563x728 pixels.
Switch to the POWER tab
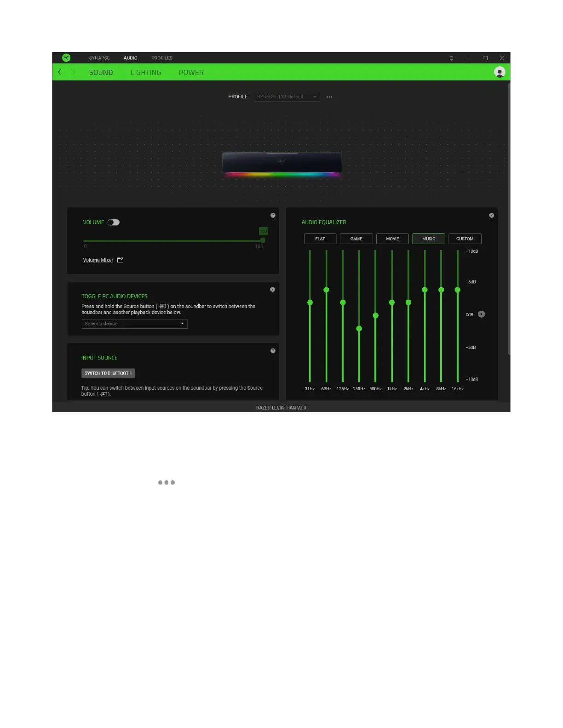pos(191,73)
